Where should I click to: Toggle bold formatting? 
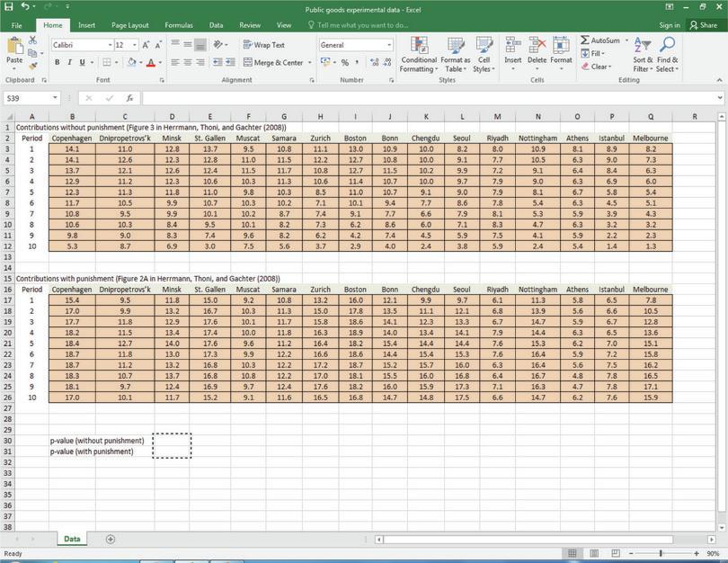57,64
